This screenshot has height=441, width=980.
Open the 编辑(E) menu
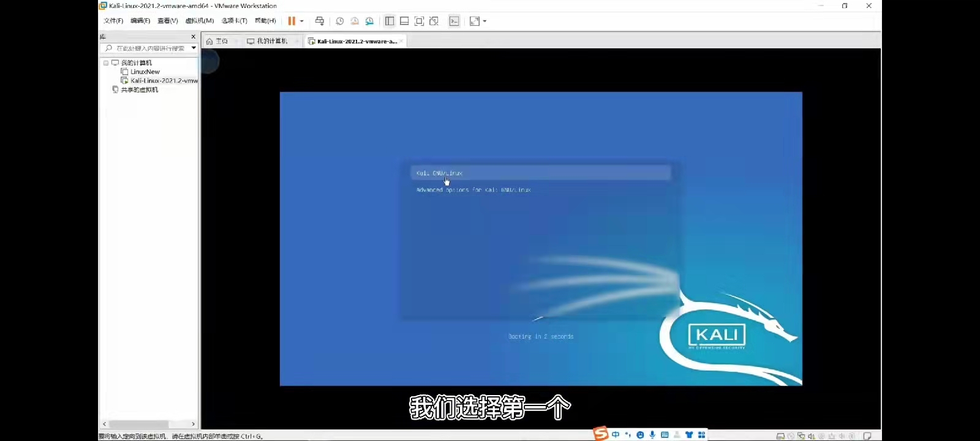pos(140,21)
